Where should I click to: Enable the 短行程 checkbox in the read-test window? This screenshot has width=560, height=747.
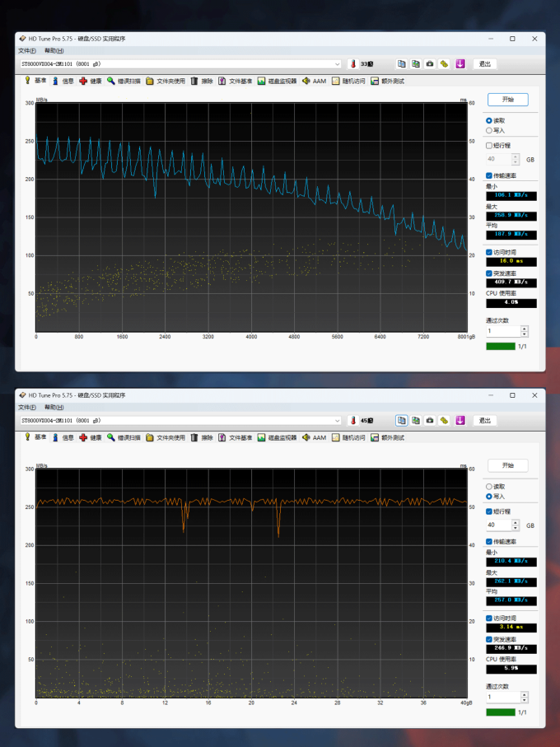click(x=488, y=145)
